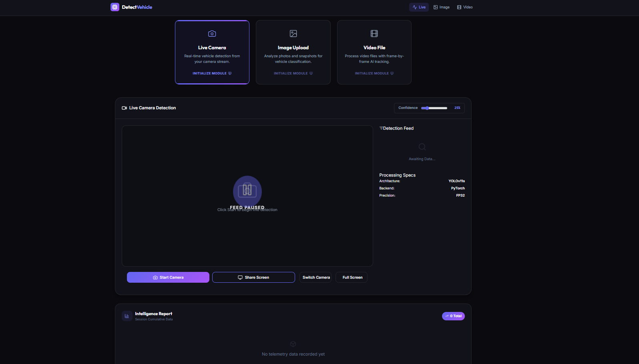The height and width of the screenshot is (364, 639).
Task: Click the empty box icon in report
Action: click(293, 344)
